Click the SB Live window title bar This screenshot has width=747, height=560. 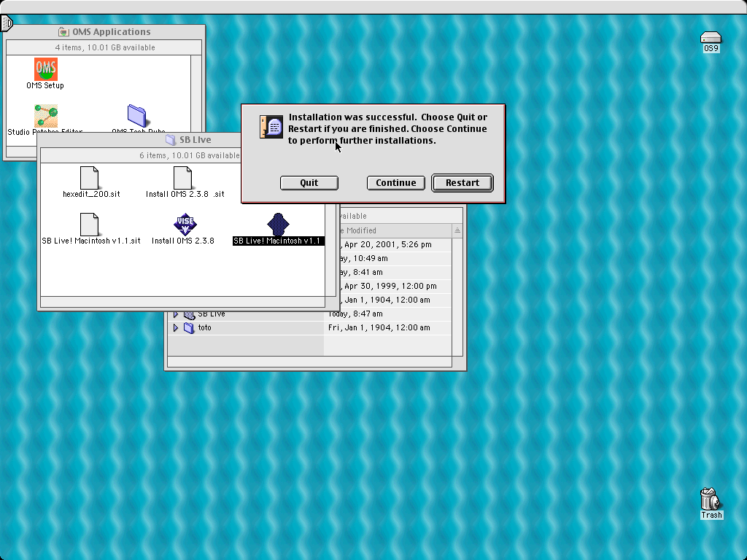point(140,139)
